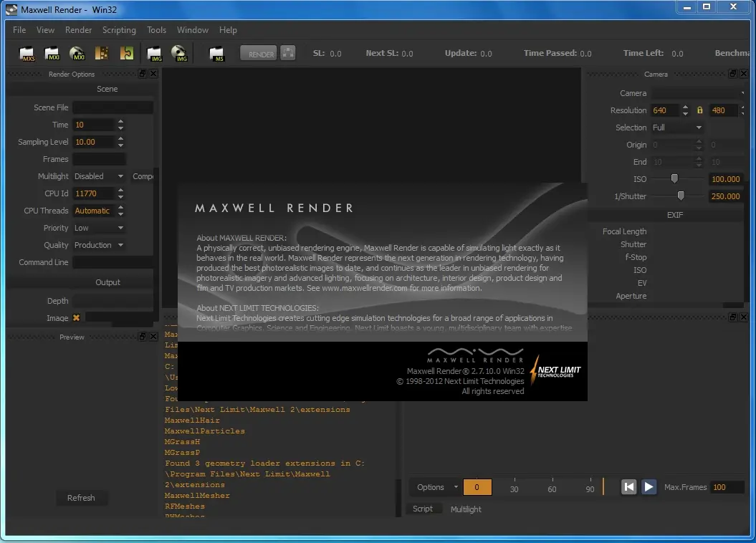Open the Render menu
Screen dimensions: 756x543
(78, 30)
